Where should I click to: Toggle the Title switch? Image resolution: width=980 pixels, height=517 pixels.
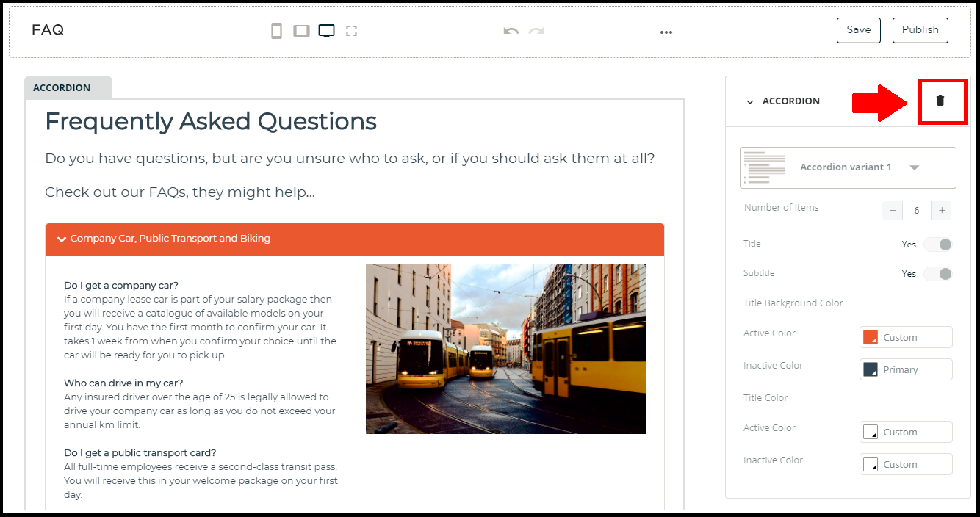click(938, 245)
